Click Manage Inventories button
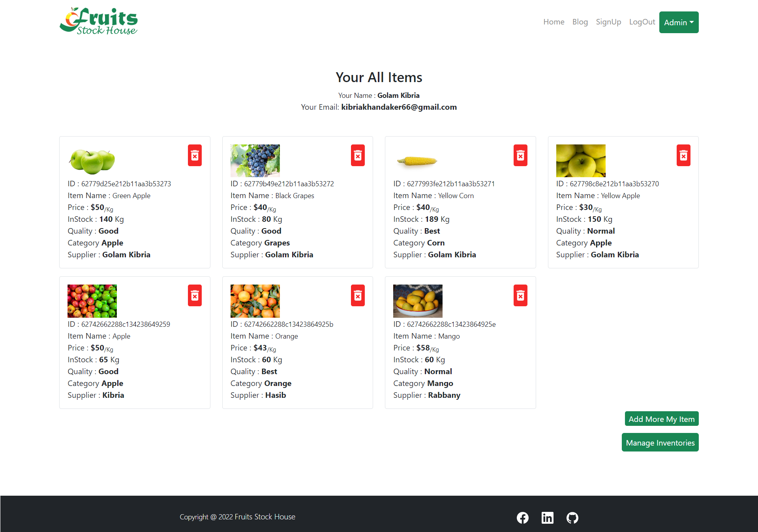This screenshot has height=532, width=758. [x=660, y=442]
